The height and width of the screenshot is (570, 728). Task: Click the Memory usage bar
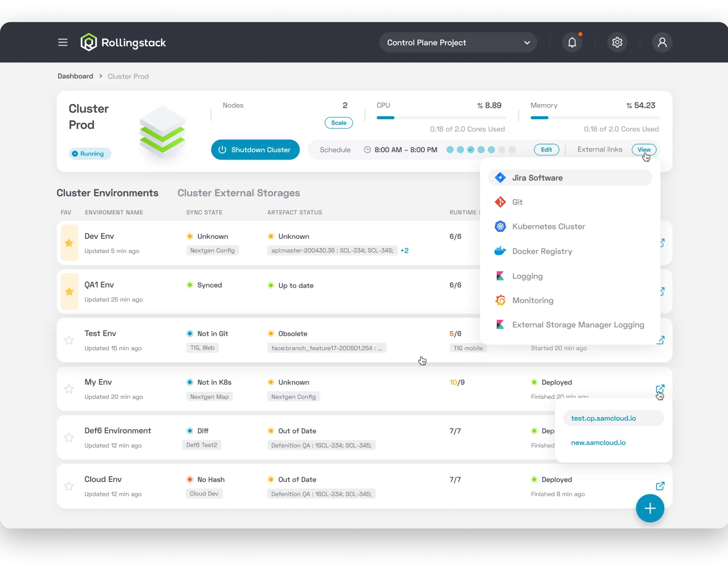[595, 117]
